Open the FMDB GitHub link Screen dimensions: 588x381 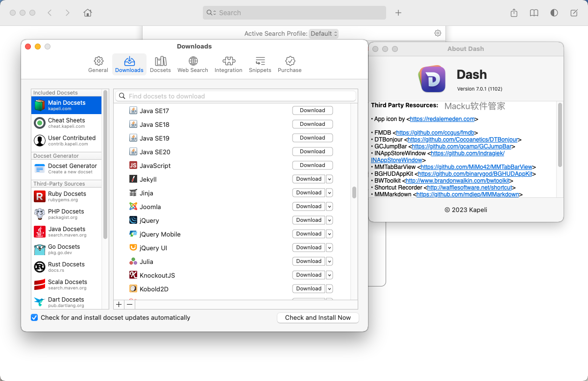pyautogui.click(x=435, y=133)
